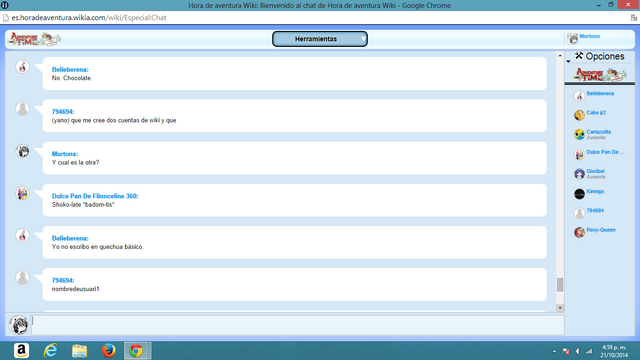Open 794694 in the user list

point(595,211)
